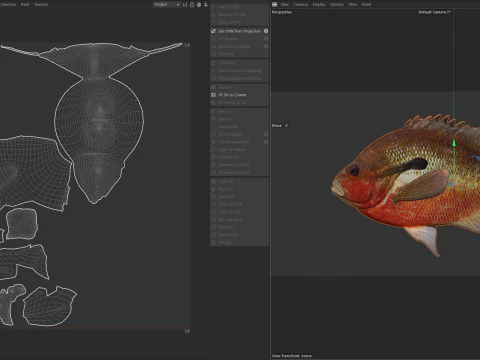Open the viewport Panel menu

click(x=366, y=4)
